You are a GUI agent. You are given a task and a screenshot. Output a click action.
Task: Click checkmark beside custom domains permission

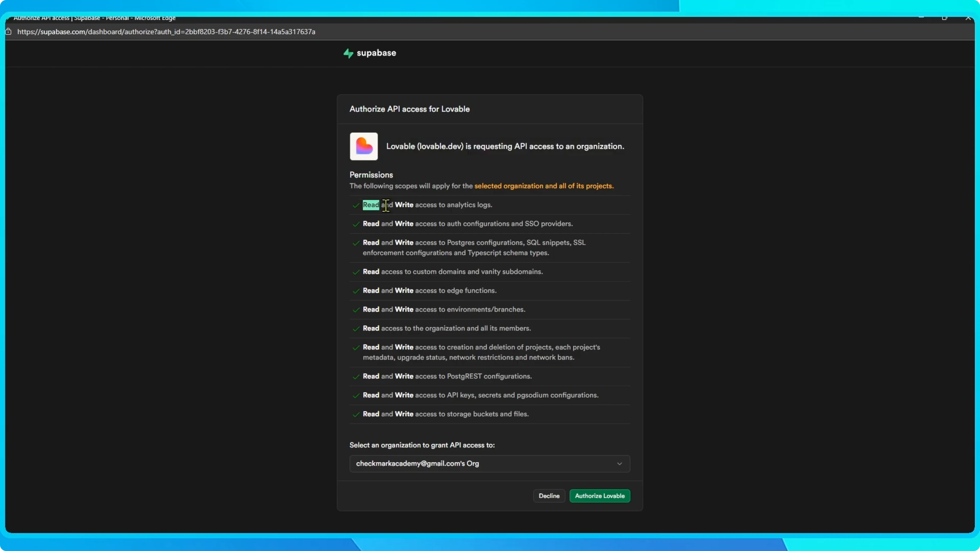click(x=356, y=272)
